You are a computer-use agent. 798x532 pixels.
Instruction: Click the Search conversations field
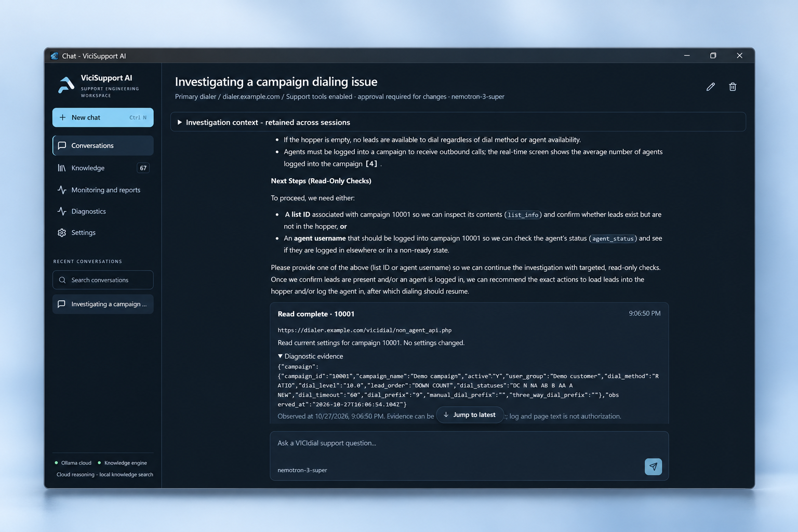coord(103,280)
